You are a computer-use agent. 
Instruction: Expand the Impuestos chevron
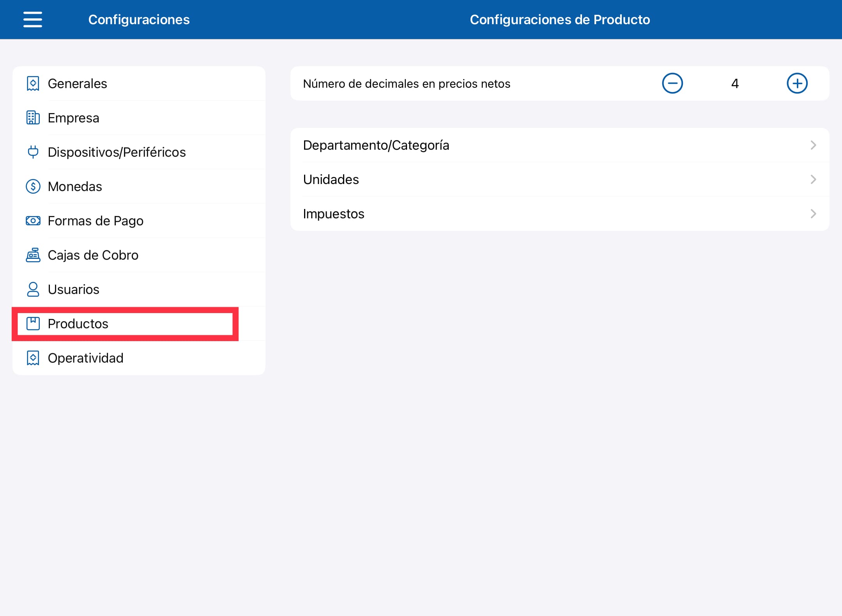(813, 214)
